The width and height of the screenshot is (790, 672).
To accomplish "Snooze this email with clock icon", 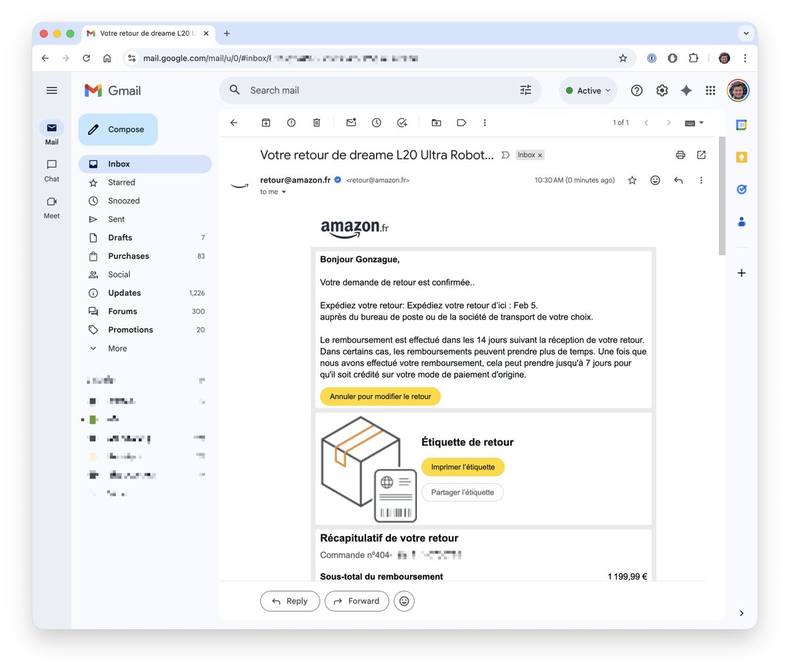I will (377, 122).
